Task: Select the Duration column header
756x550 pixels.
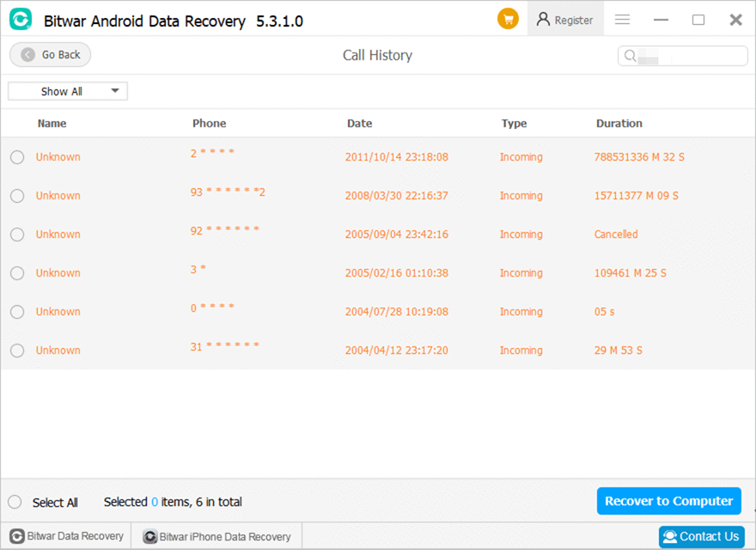Action: 619,123
